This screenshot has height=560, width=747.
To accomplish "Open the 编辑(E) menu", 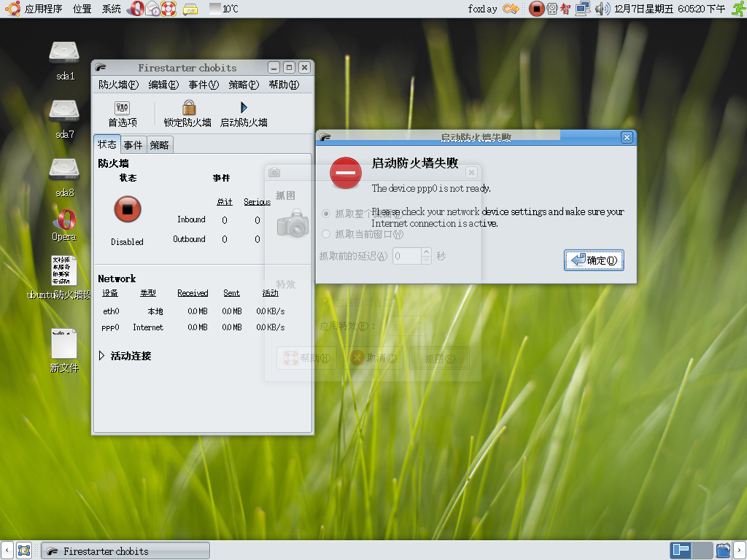I will 163,85.
